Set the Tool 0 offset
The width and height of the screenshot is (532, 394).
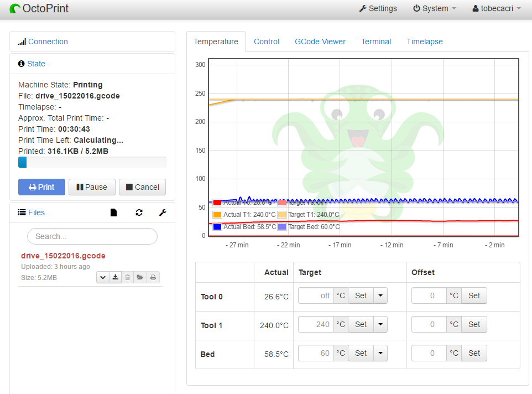[x=474, y=295]
